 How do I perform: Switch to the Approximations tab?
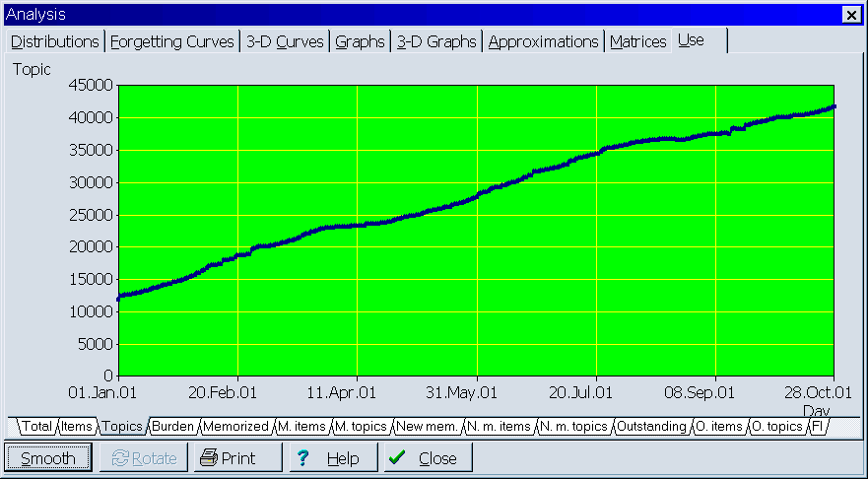[x=543, y=41]
